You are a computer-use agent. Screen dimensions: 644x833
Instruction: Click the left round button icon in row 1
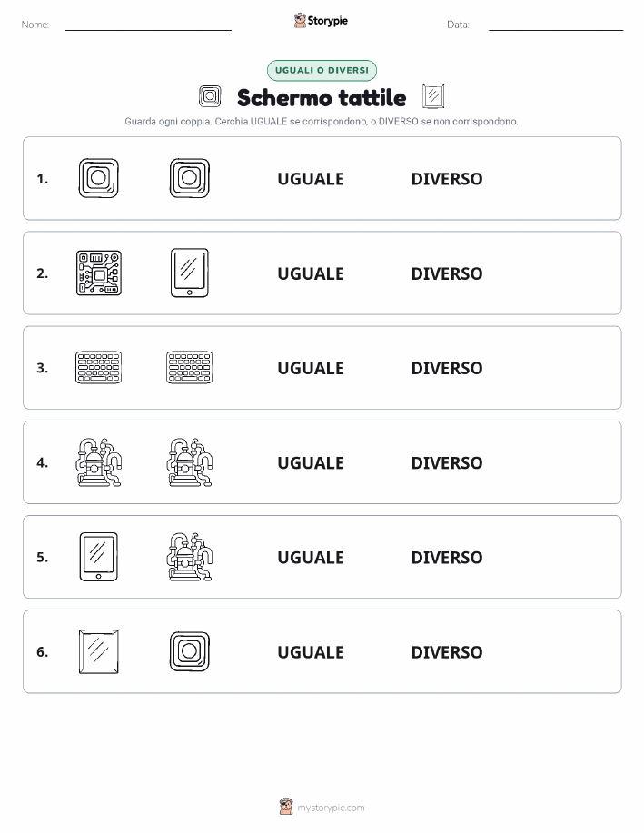[99, 178]
